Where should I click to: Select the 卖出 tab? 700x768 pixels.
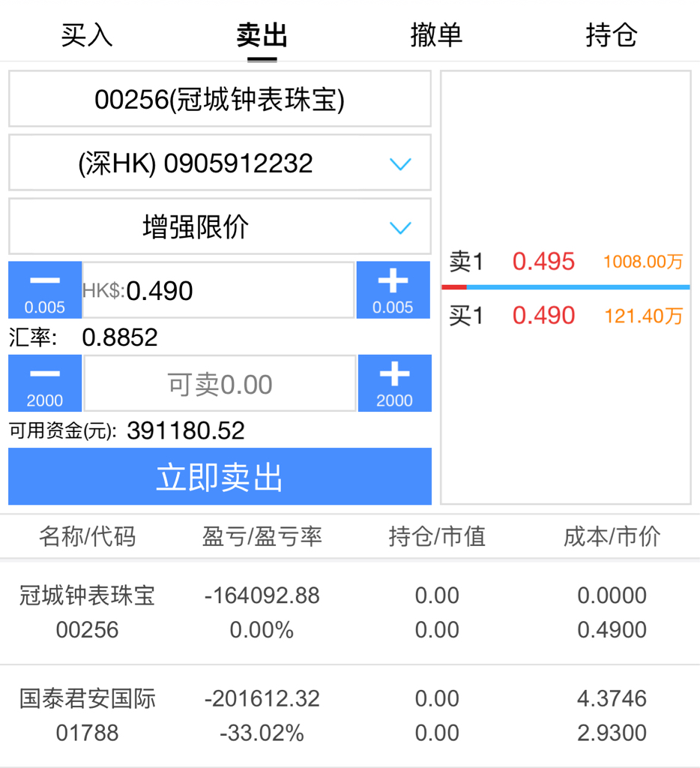pyautogui.click(x=262, y=35)
